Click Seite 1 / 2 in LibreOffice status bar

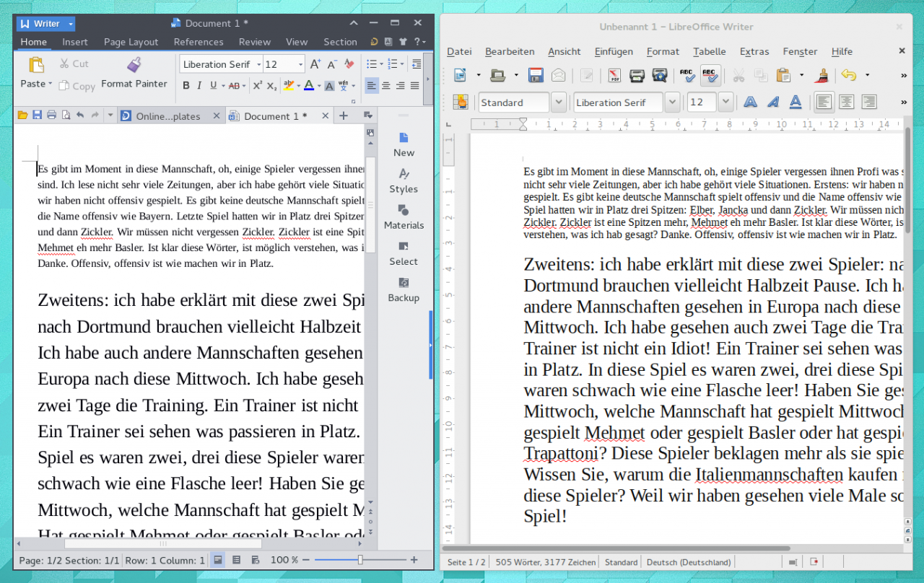pyautogui.click(x=466, y=562)
